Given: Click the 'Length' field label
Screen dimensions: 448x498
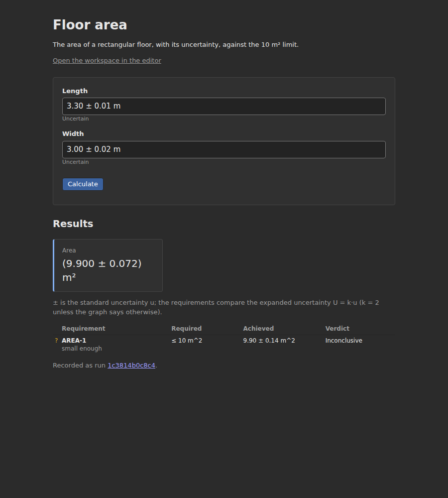Looking at the screenshot, I should pyautogui.click(x=75, y=91).
